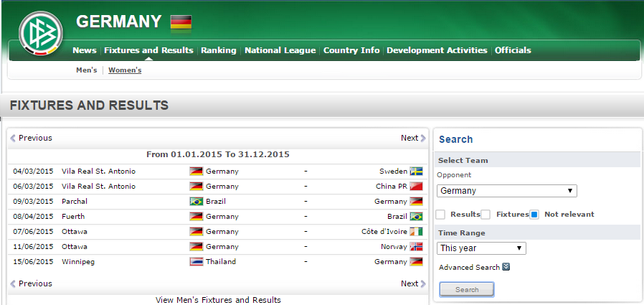Click the top Next link
The image size is (644, 305).
tap(409, 138)
